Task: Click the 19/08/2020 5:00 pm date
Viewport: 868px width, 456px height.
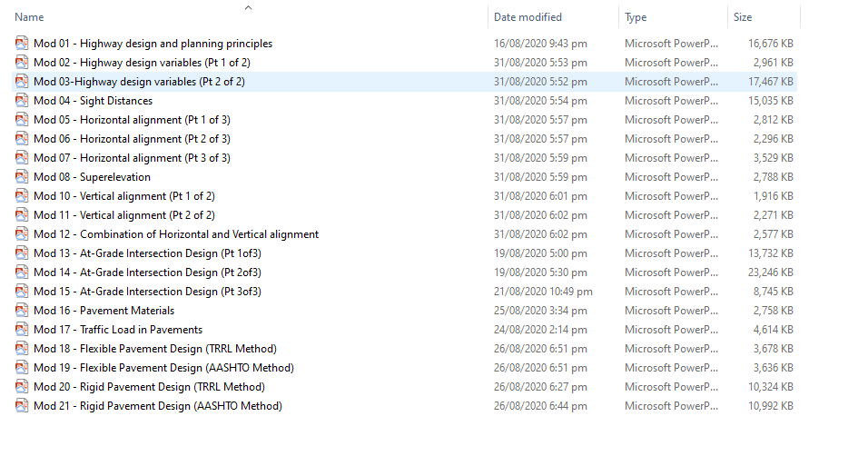Action: pos(540,253)
